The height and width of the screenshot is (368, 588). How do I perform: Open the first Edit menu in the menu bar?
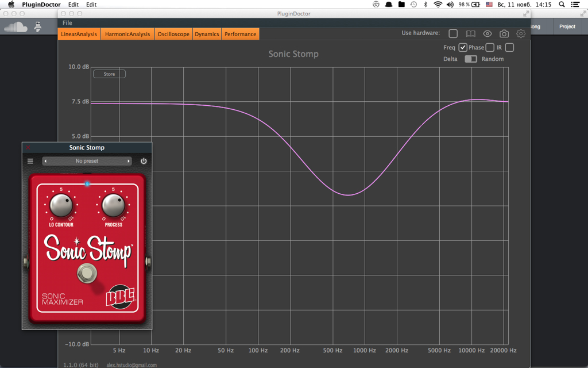click(x=73, y=5)
